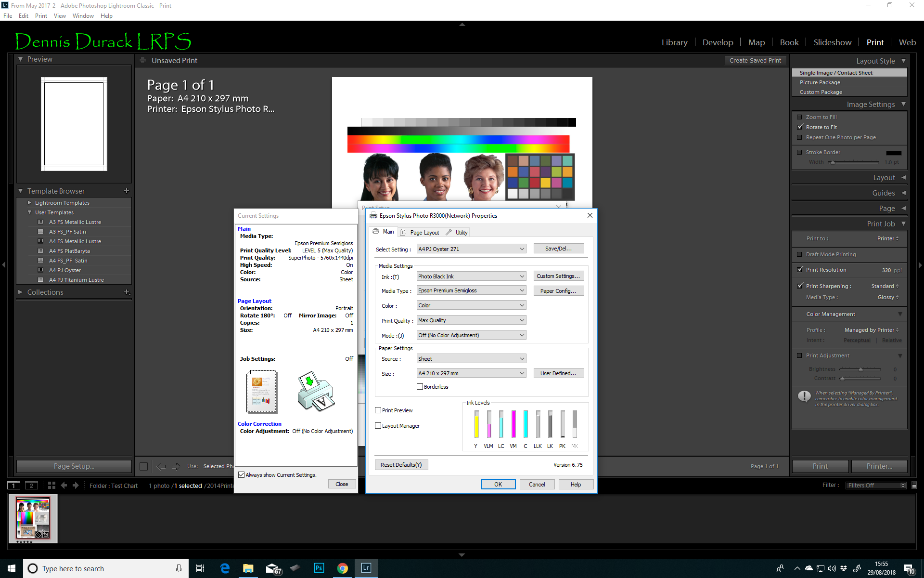The height and width of the screenshot is (578, 924).
Task: Open paper Size dropdown A4 210 x 297 mm
Action: point(471,373)
